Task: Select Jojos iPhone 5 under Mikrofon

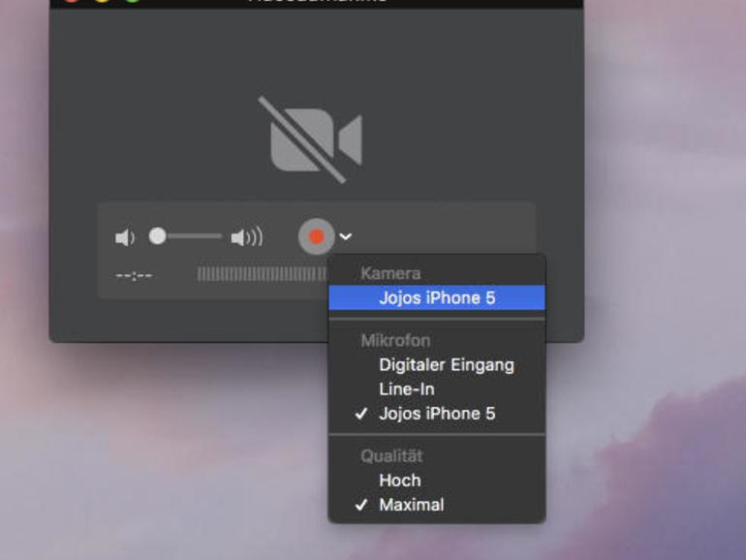Action: click(437, 414)
